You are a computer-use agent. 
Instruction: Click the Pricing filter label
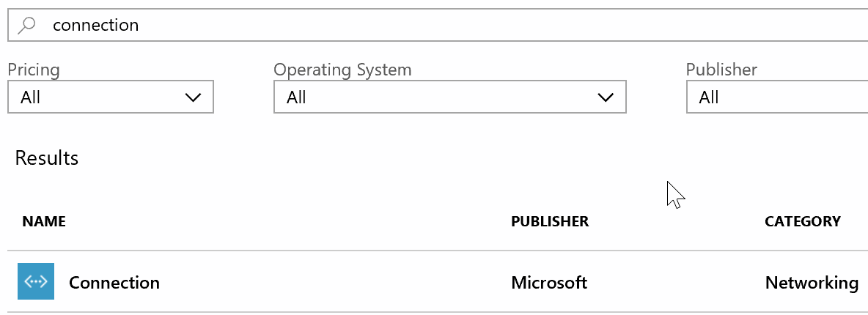pyautogui.click(x=34, y=70)
